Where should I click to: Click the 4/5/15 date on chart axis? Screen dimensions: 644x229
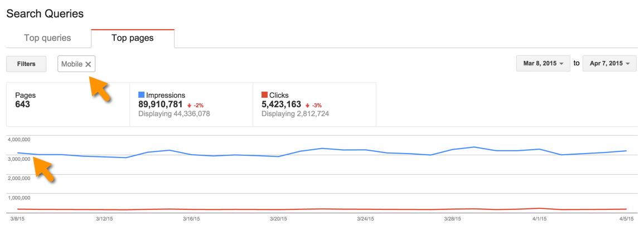(625, 219)
